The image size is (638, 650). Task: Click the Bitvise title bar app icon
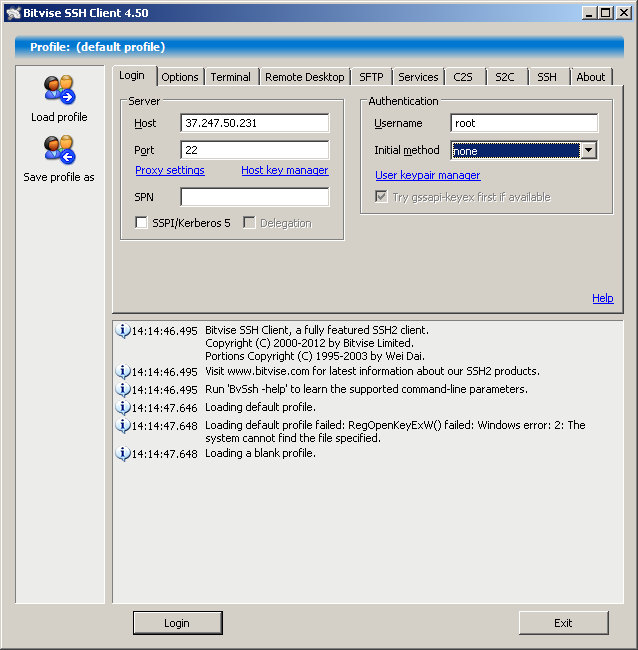(13, 13)
